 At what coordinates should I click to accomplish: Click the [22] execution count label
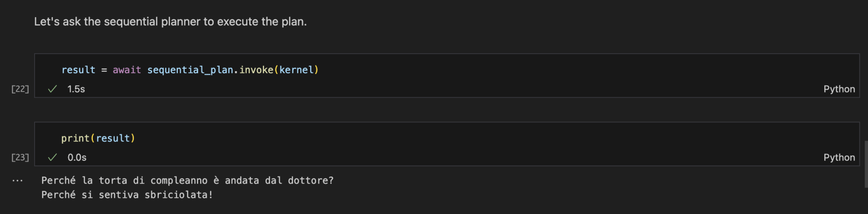20,89
